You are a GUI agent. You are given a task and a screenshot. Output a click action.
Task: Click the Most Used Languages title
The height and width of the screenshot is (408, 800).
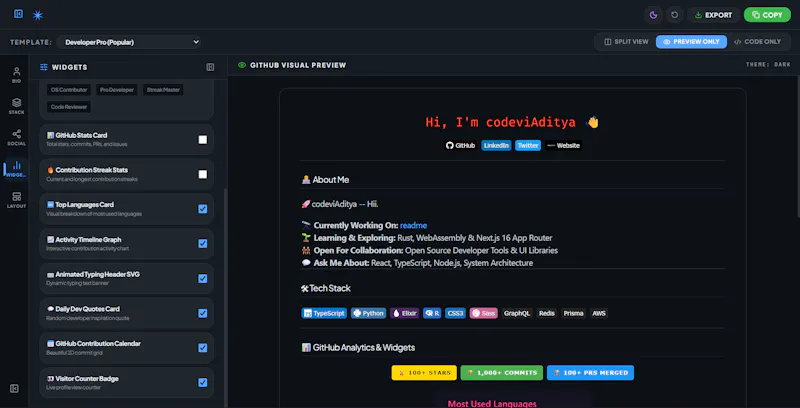pos(492,403)
